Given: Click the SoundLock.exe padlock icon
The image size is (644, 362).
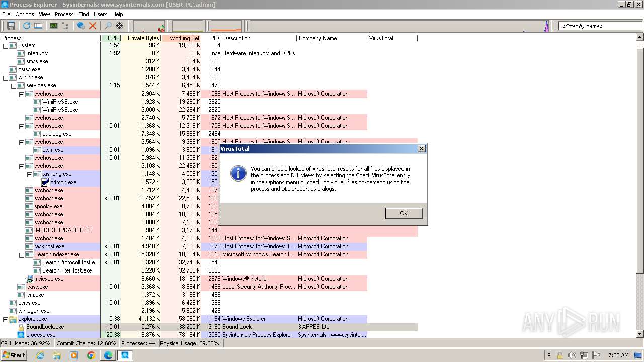Looking at the screenshot, I should [21, 327].
